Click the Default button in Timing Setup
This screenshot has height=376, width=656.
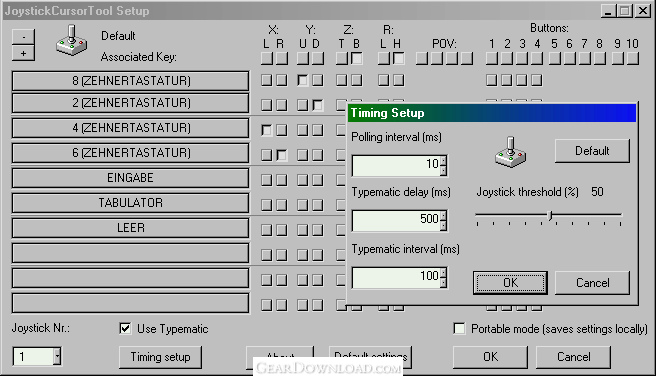pyautogui.click(x=592, y=151)
